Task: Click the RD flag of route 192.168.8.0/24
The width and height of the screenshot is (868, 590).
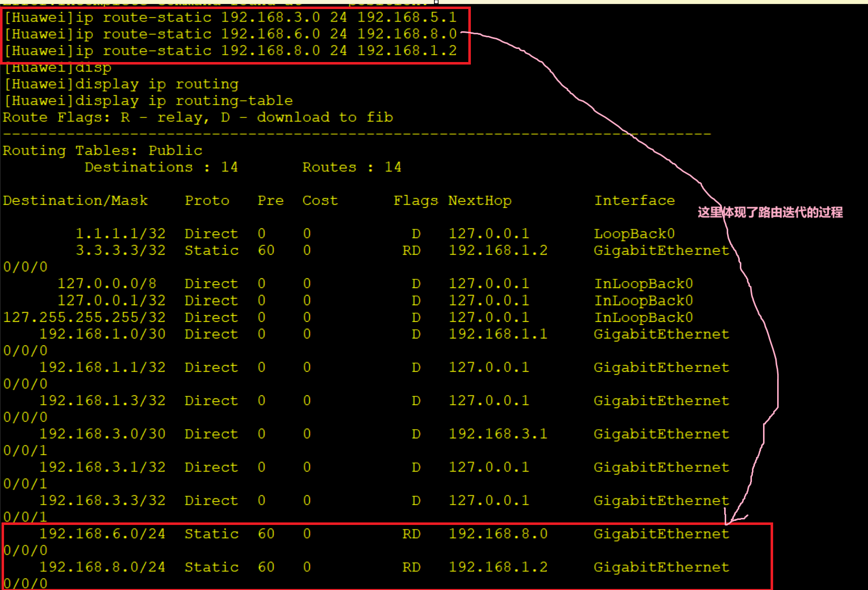Action: (411, 567)
